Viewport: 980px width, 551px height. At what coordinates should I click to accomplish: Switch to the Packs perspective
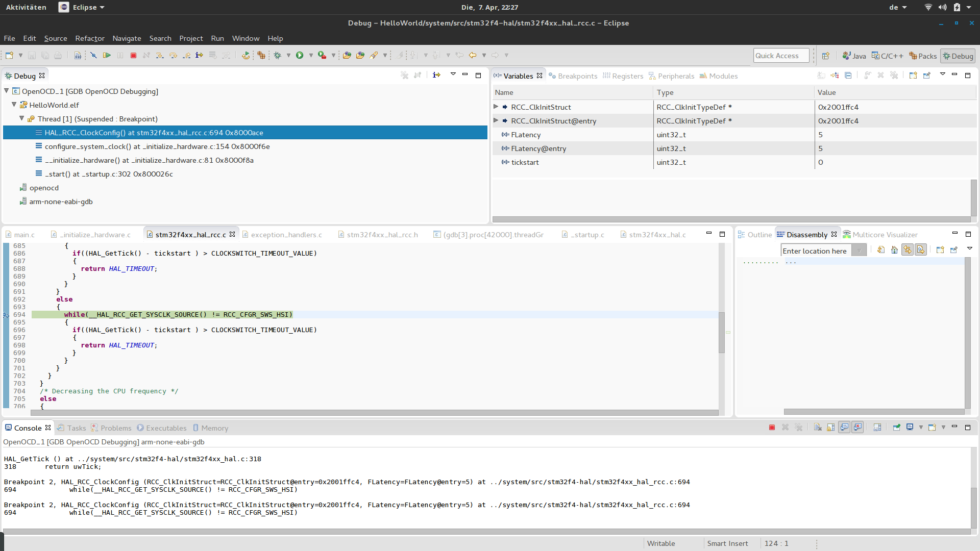pyautogui.click(x=923, y=56)
